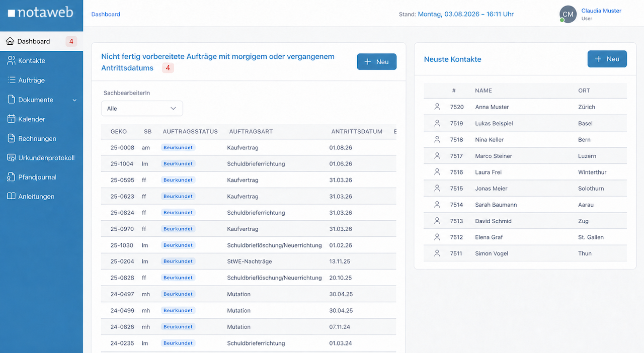The image size is (644, 353).
Task: Open the Kalender menu item
Action: pyautogui.click(x=41, y=119)
